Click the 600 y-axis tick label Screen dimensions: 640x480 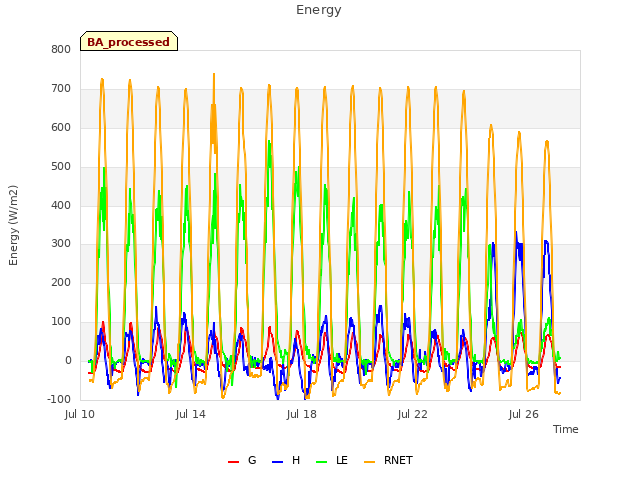point(61,128)
